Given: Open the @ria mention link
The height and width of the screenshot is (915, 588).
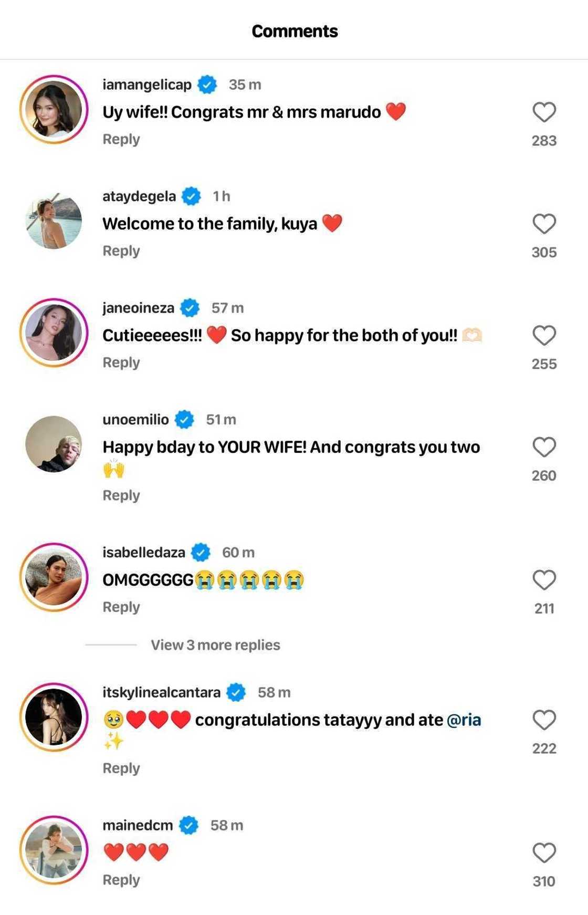Looking at the screenshot, I should [x=464, y=720].
